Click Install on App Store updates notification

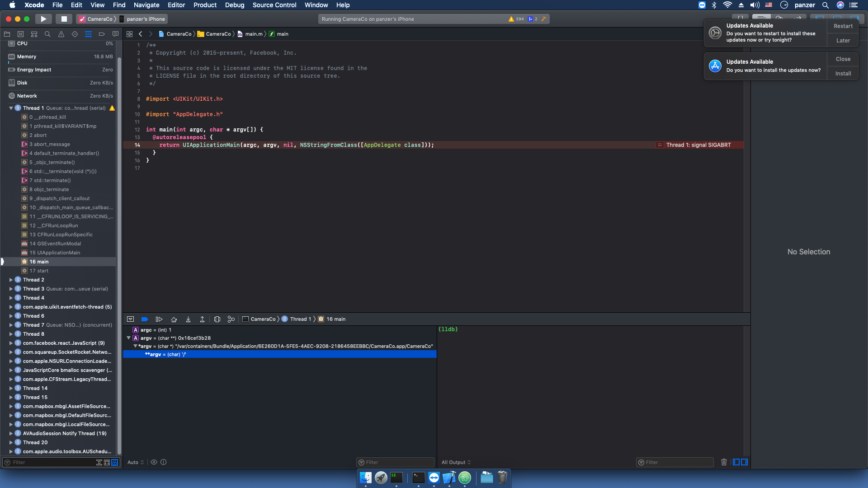click(x=843, y=74)
